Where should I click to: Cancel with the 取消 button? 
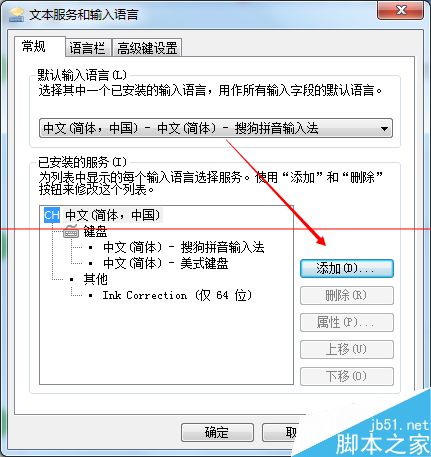click(282, 433)
